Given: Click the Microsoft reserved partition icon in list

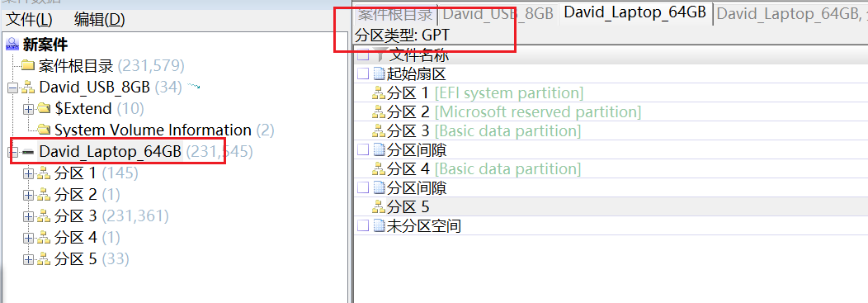Looking at the screenshot, I should point(380,112).
